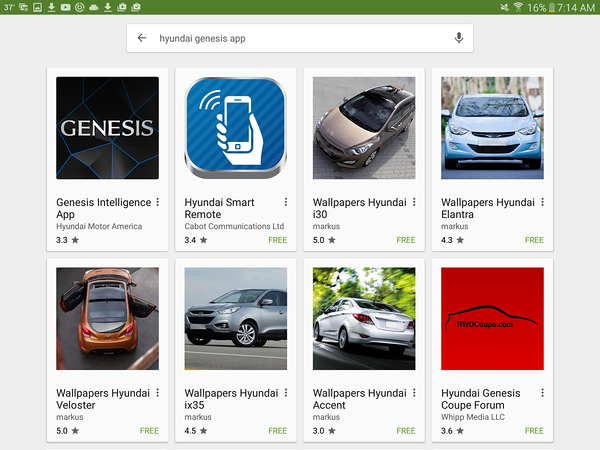
Task: Open overflow menu for Wallpapers Hyundai Accent
Action: click(x=414, y=393)
